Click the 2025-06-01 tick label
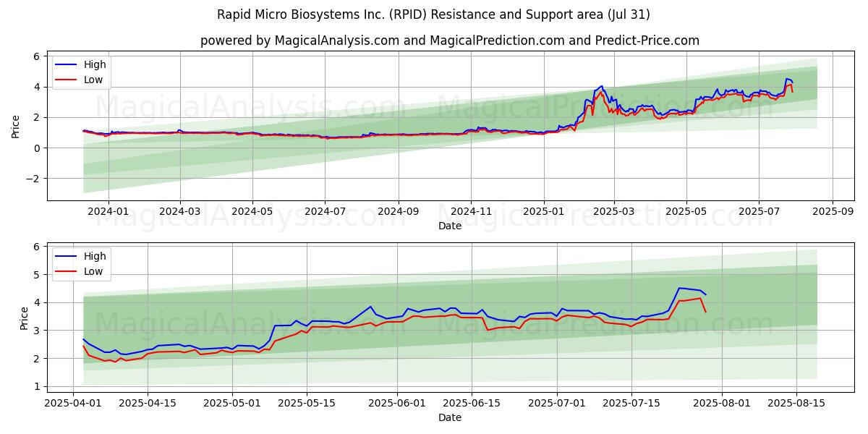This screenshot has width=868, height=434. (397, 403)
